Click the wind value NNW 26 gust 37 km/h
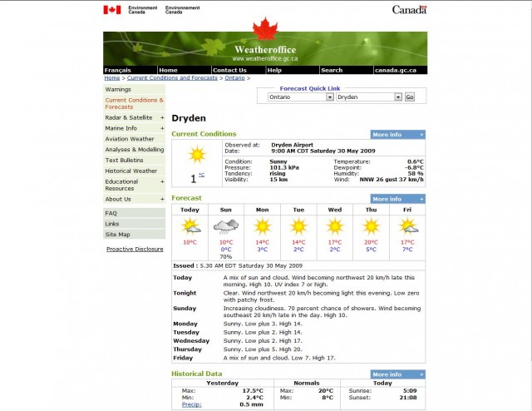The height and width of the screenshot is (411, 532). click(x=392, y=180)
